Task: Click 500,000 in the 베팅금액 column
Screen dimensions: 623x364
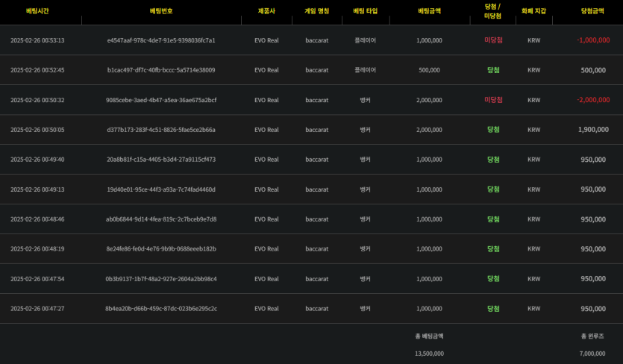Action: pyautogui.click(x=429, y=70)
